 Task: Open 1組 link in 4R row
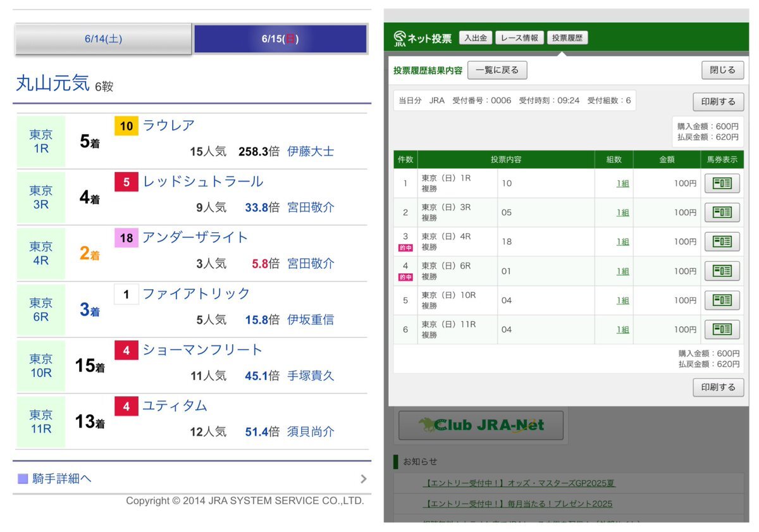[x=623, y=242]
